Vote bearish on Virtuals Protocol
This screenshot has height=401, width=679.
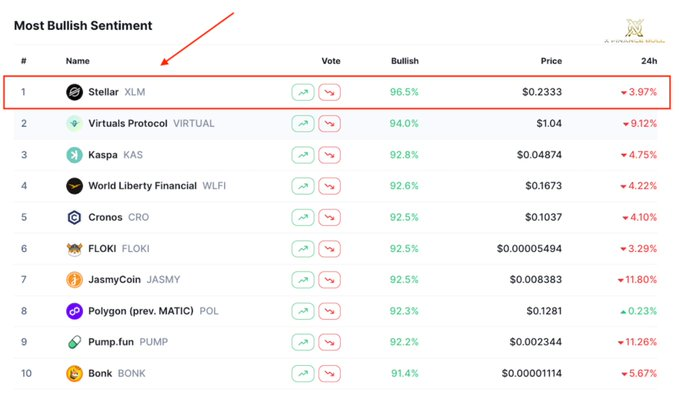click(x=329, y=124)
